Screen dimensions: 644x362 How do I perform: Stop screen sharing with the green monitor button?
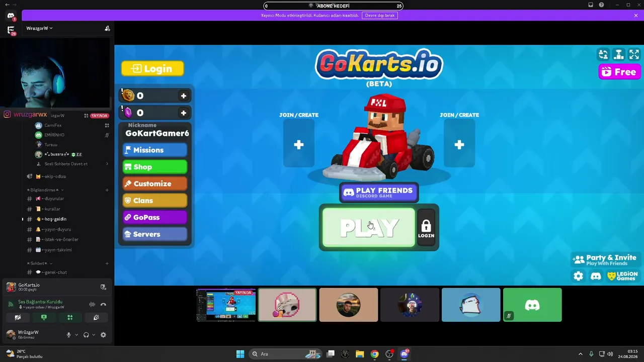[44, 317]
